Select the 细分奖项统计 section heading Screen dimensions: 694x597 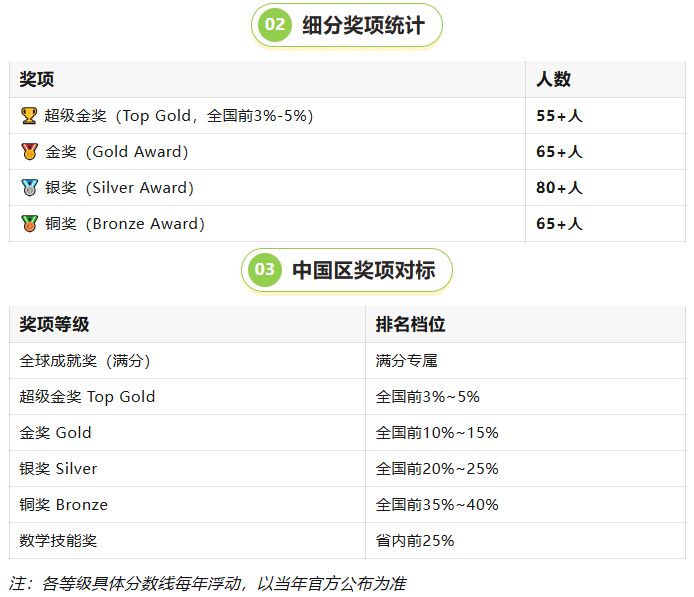(363, 25)
